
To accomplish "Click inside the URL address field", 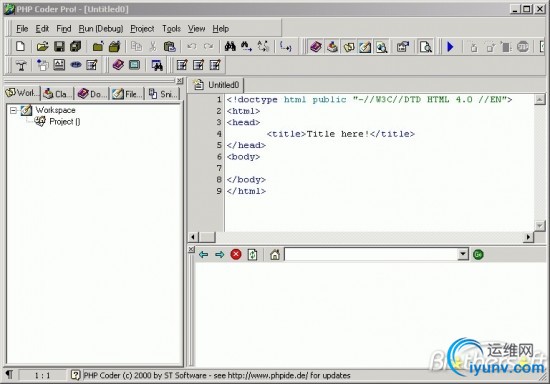I will click(x=371, y=254).
